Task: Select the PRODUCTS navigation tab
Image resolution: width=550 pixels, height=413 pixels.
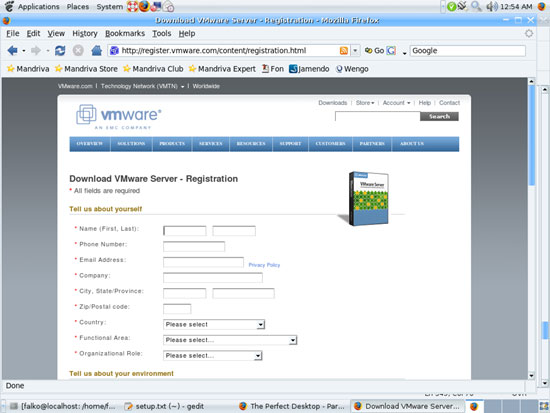Action: (x=172, y=144)
